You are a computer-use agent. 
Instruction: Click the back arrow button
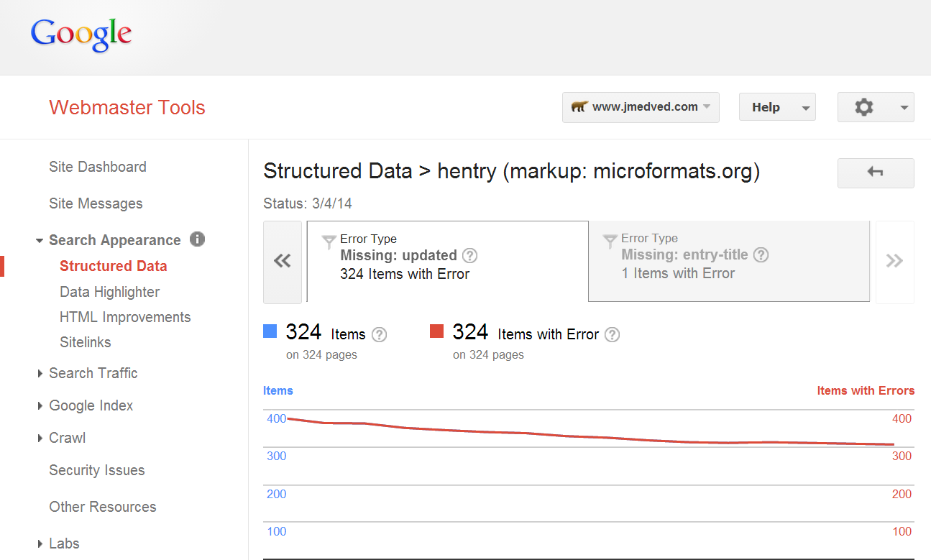pos(875,173)
